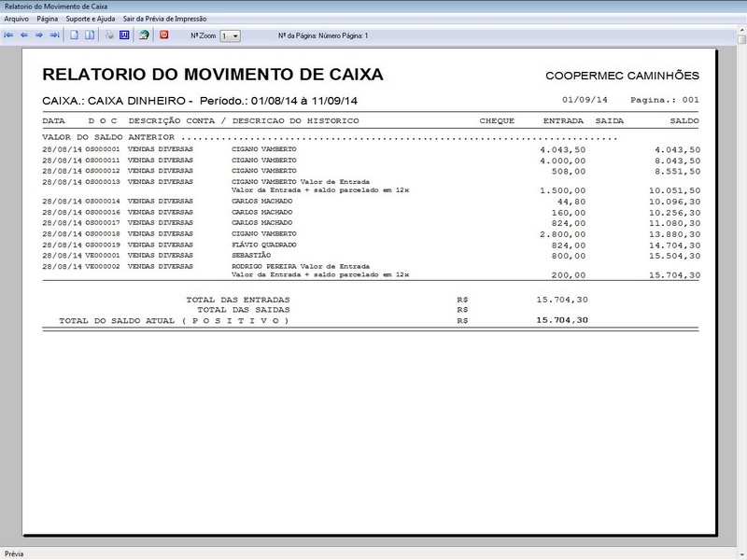Viewport: 747px width, 560px height.
Task: Click the Prévia status bar label
Action: pos(13,551)
